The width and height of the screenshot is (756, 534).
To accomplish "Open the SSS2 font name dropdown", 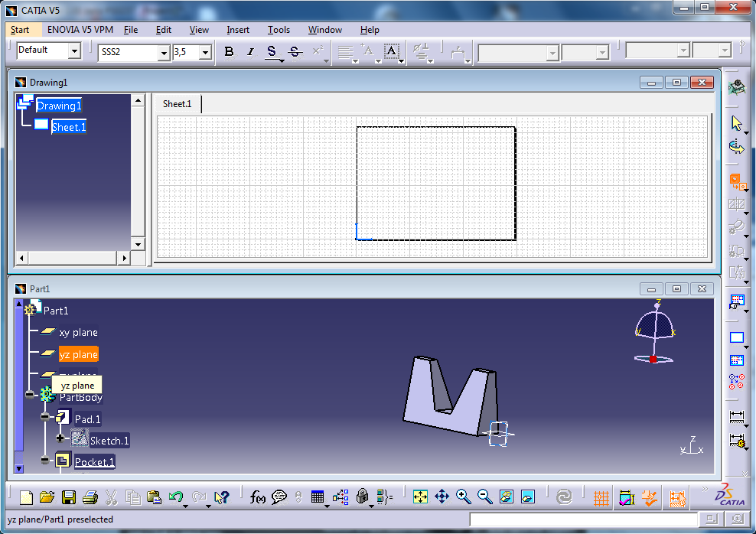I will 164,53.
